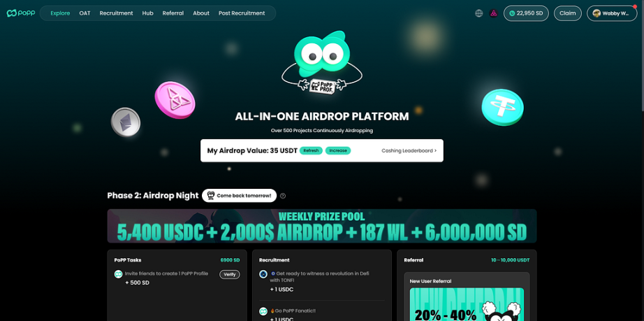
Task: Open the 22,950 SD balance pill
Action: pos(526,13)
